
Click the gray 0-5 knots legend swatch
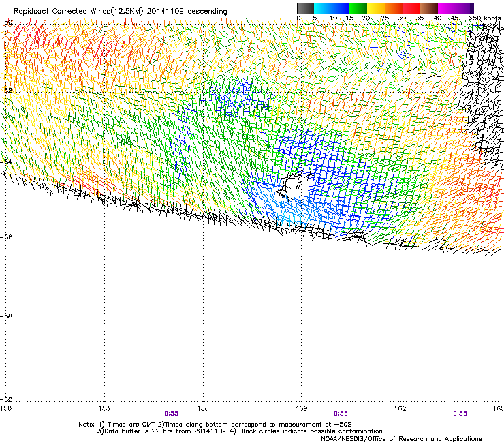pyautogui.click(x=305, y=8)
